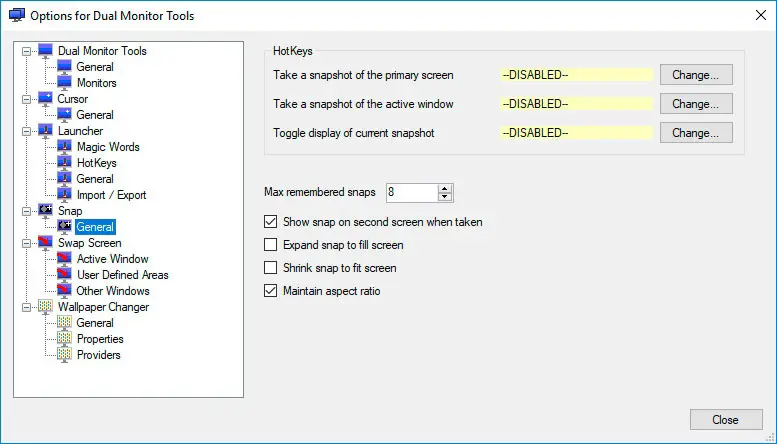Collapse the Wallpaper Changer tree node
Screen dimensions: 777x444
[25, 307]
